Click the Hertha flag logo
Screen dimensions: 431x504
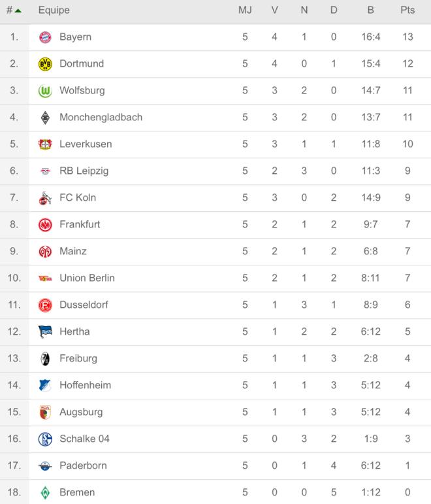pos(44,332)
